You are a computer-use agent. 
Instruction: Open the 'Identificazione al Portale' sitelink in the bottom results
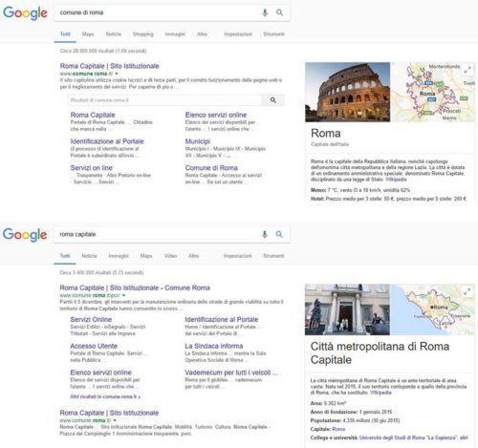[222, 319]
